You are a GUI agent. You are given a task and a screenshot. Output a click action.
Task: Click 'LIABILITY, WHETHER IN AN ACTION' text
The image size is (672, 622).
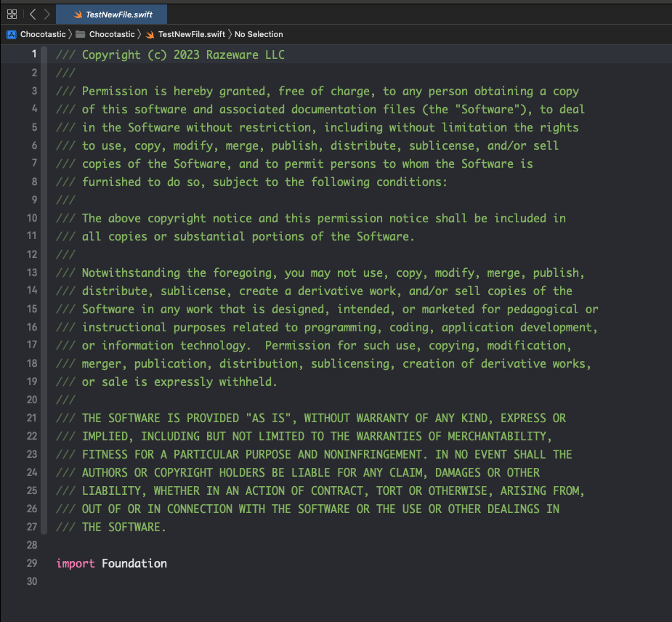click(x=183, y=490)
